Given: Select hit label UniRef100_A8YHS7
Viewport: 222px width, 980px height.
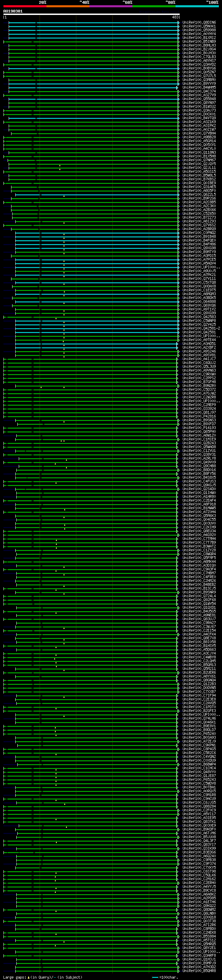Looking at the screenshot, I should (199, 60).
